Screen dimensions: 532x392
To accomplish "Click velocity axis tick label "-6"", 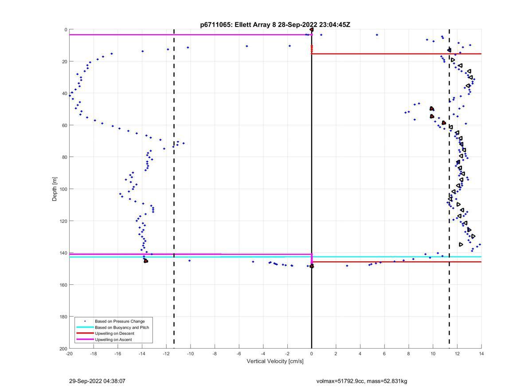I will [239, 353].
